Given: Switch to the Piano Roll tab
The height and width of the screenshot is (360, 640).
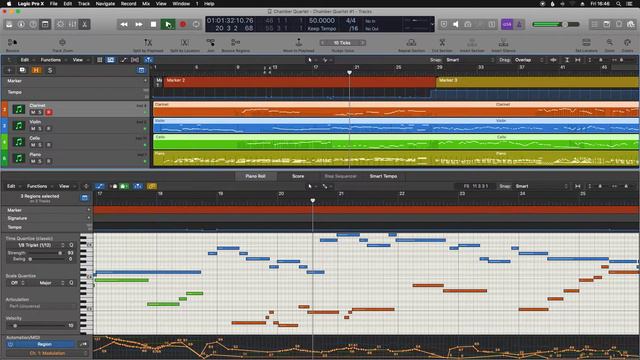Looking at the screenshot, I should tap(256, 176).
